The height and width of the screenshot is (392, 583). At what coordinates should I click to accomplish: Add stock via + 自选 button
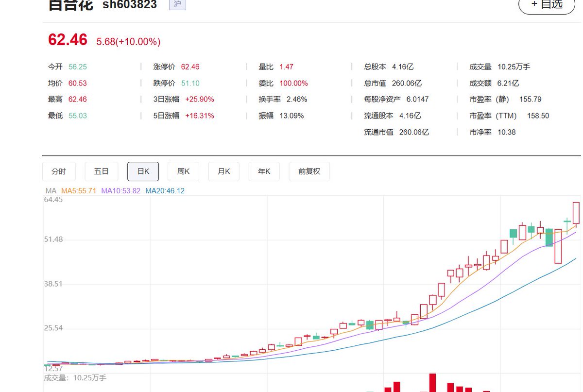coord(547,4)
